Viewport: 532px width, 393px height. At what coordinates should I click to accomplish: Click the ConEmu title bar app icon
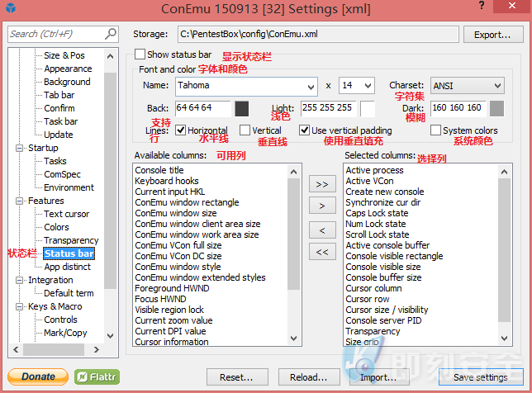click(11, 7)
